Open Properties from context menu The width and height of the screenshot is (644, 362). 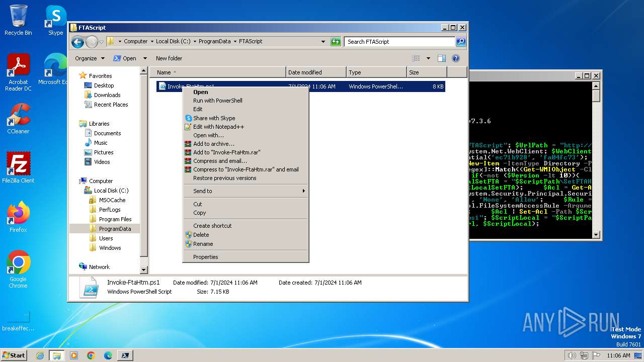[246, 257]
